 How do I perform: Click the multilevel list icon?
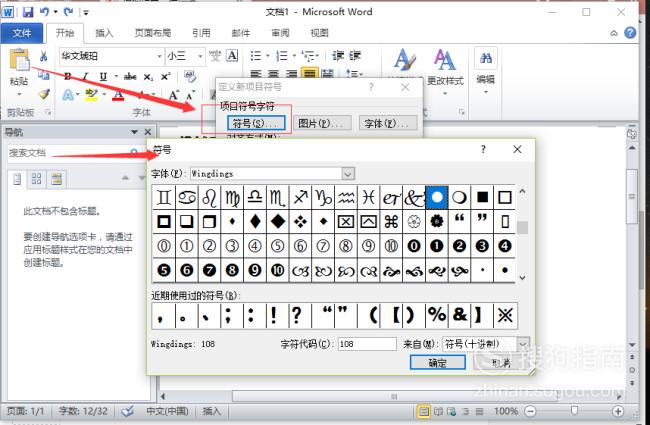point(308,56)
